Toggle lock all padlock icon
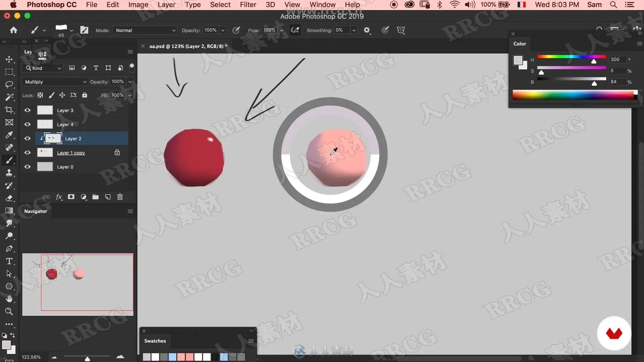The height and width of the screenshot is (362, 644). click(x=85, y=95)
